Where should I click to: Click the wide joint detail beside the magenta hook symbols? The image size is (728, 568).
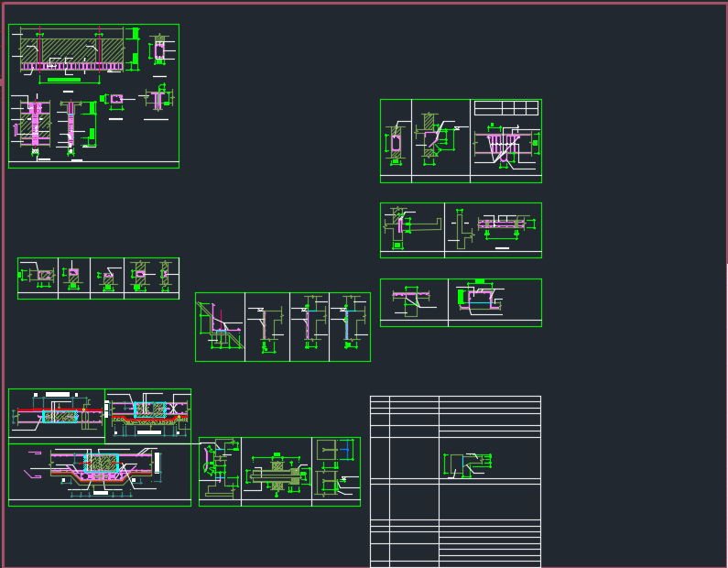(x=106, y=471)
